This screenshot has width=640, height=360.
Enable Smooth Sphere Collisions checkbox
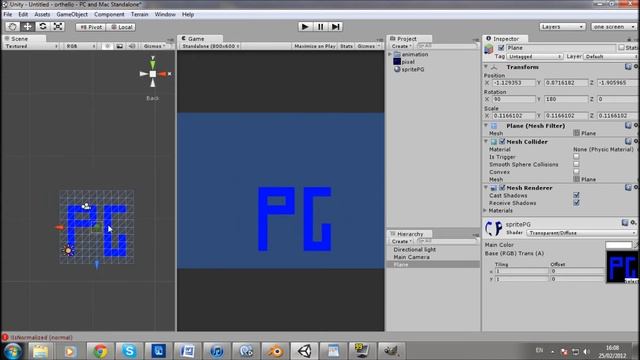576,164
